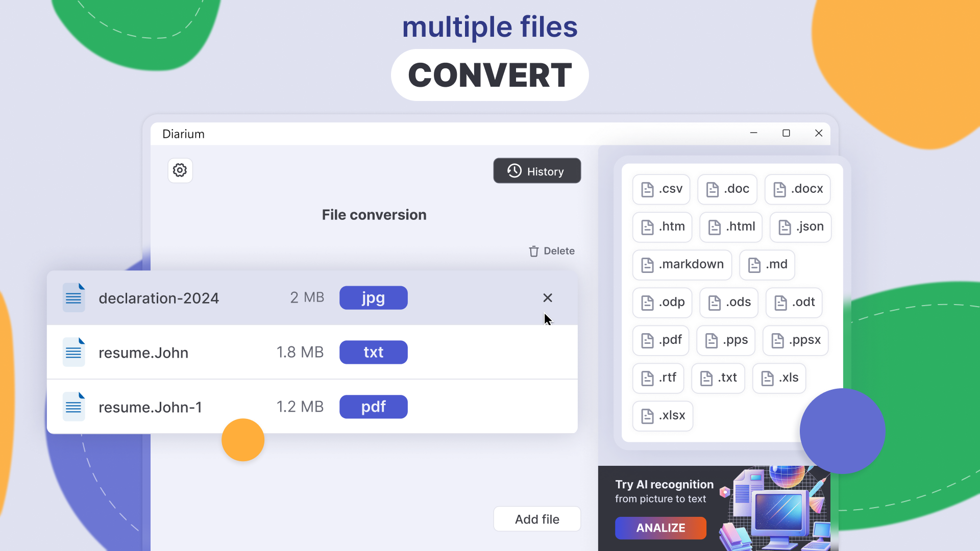This screenshot has width=980, height=551.
Task: Click the 1.8 MB file size
Action: tap(300, 352)
